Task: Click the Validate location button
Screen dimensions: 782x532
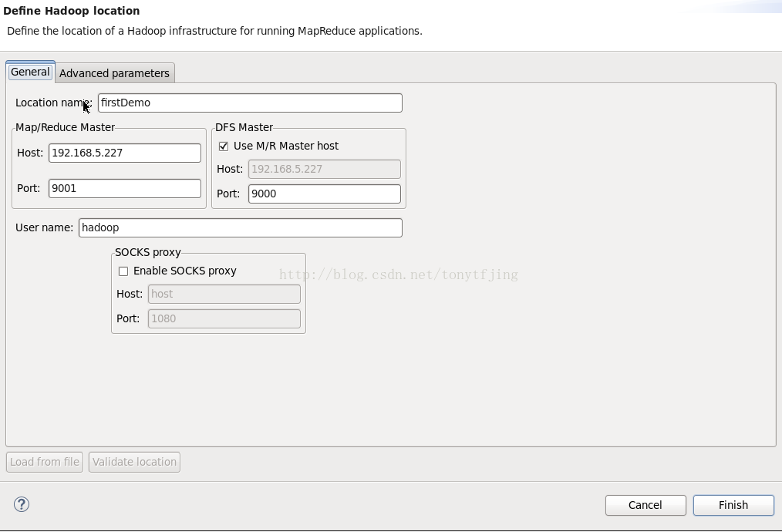Action: [134, 462]
